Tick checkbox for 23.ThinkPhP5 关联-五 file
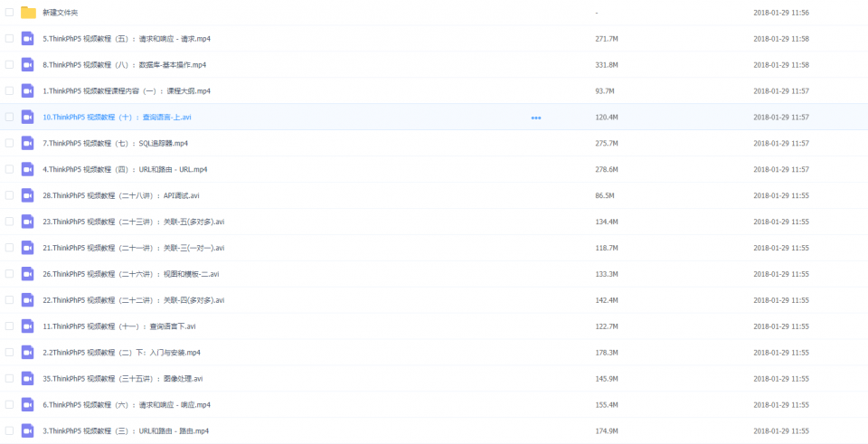 (9, 222)
